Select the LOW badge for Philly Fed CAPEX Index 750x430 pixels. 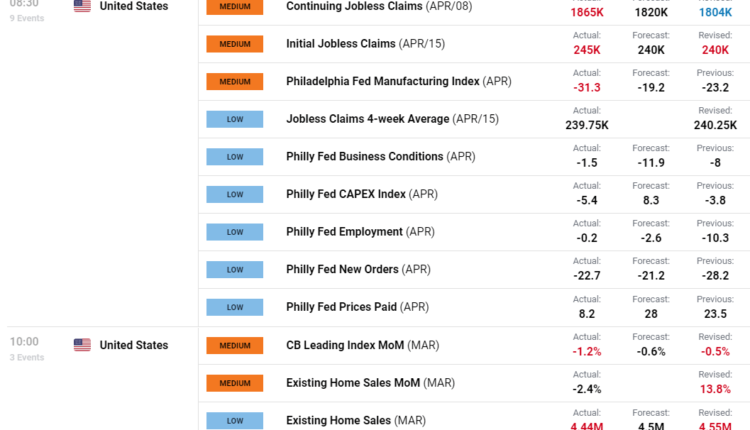[x=234, y=194]
